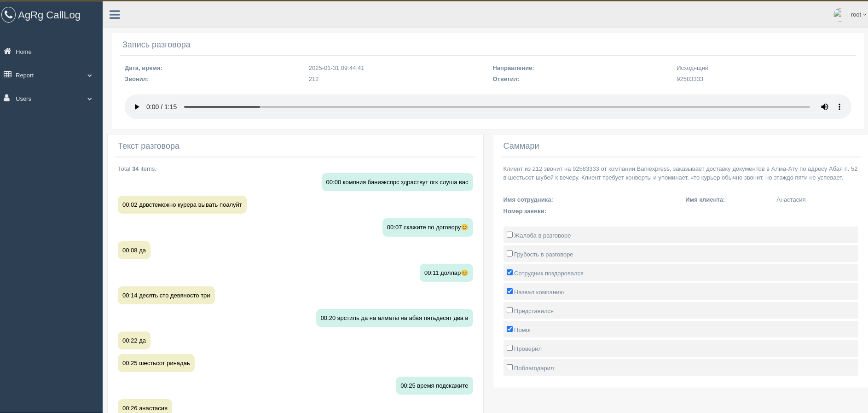Viewport: 868px width, 413px height.
Task: Check the Жалоба в разговоре checkbox
Action: coord(509,235)
